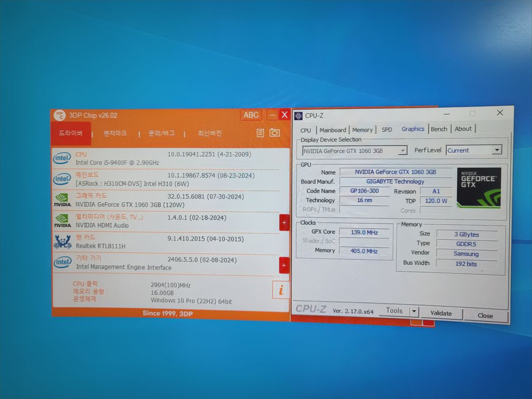Click the 메인보드 driver link
This screenshot has height=399, width=532.
pos(87,175)
